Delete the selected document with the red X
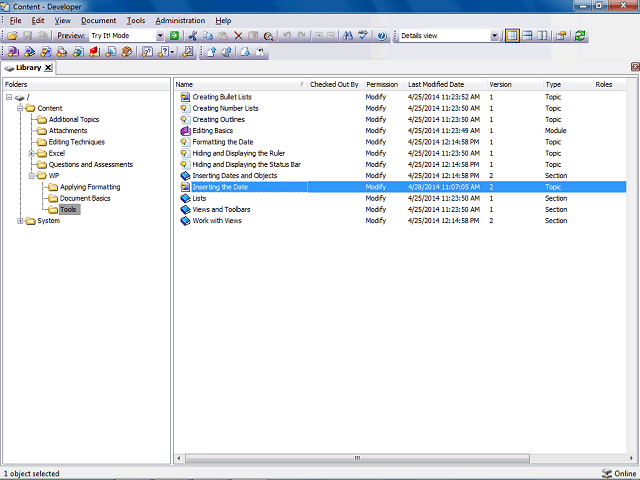Screen dimensions: 640x480 coord(238,36)
